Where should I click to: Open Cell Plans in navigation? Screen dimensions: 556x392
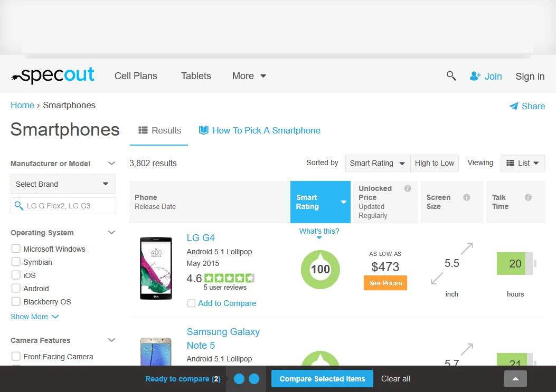(x=136, y=76)
